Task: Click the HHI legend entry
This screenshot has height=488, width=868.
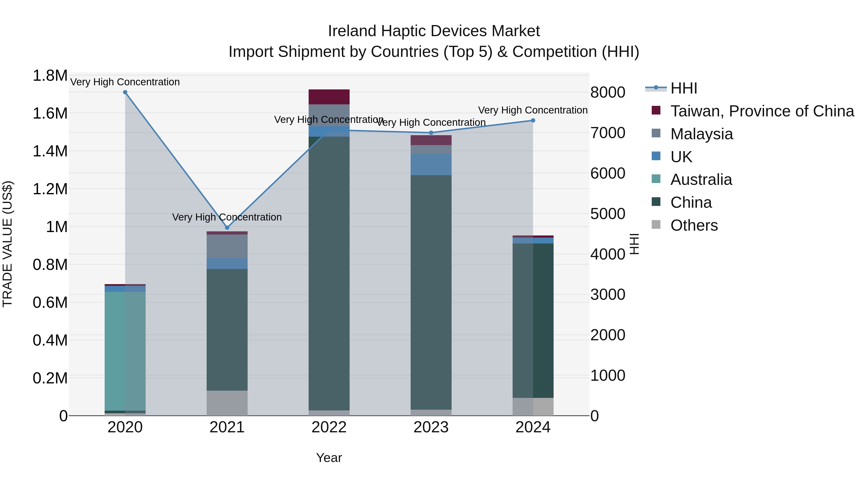Action: (671, 88)
